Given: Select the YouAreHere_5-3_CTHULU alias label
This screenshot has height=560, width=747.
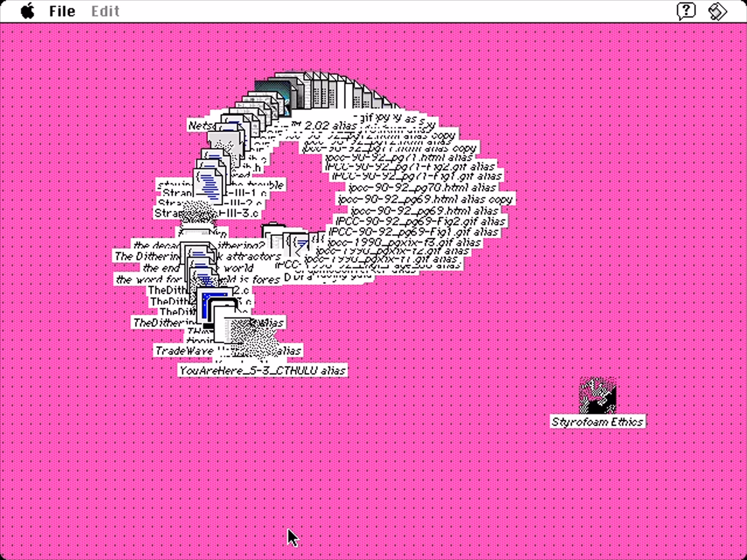Looking at the screenshot, I should [262, 371].
